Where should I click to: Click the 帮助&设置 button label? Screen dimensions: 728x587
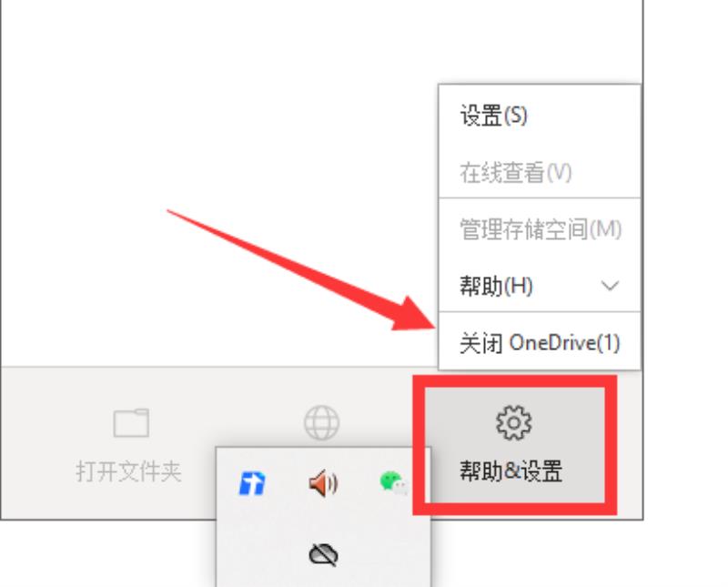pos(511,471)
